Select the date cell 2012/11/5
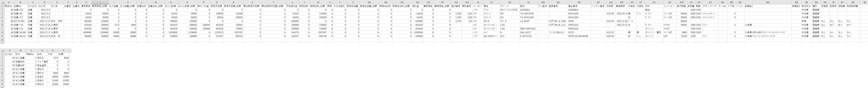 point(44,36)
